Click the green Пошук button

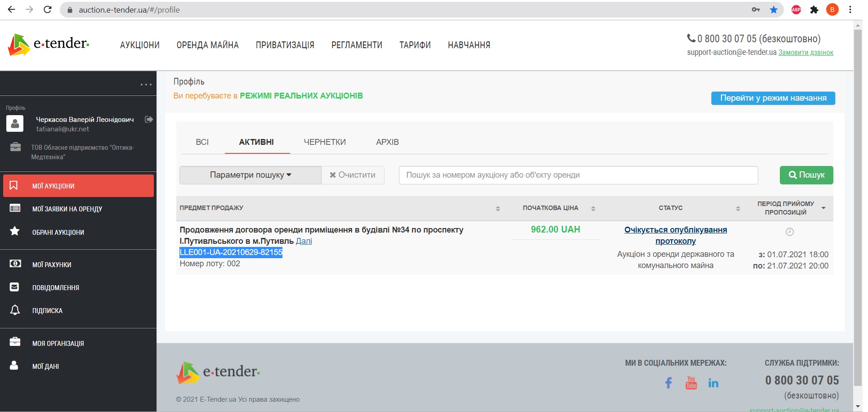[x=806, y=175]
